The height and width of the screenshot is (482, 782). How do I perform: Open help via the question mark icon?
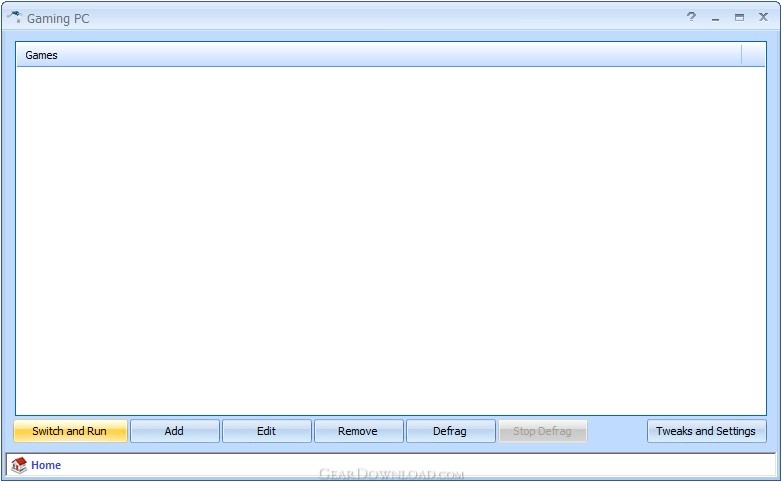(x=691, y=16)
